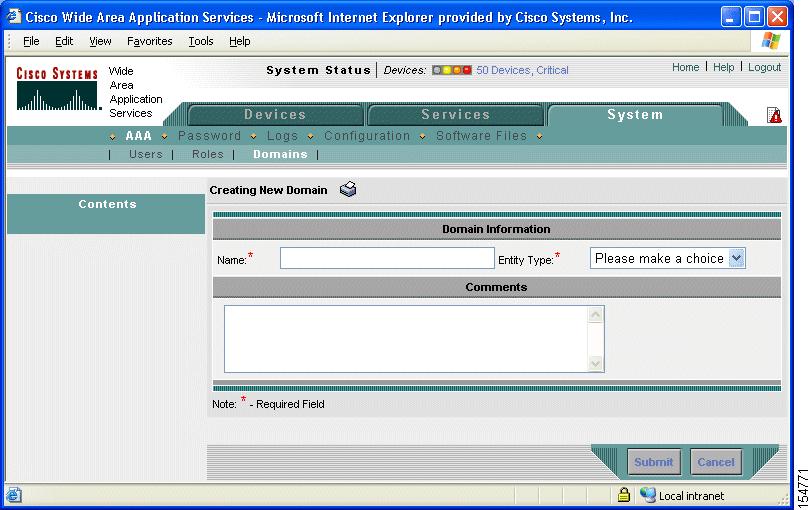This screenshot has height=510, width=810.
Task: Click the device status indicator lights
Action: click(452, 70)
